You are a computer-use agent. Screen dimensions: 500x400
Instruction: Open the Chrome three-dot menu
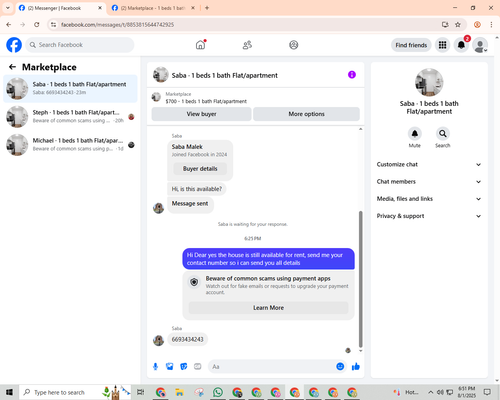[x=491, y=25]
